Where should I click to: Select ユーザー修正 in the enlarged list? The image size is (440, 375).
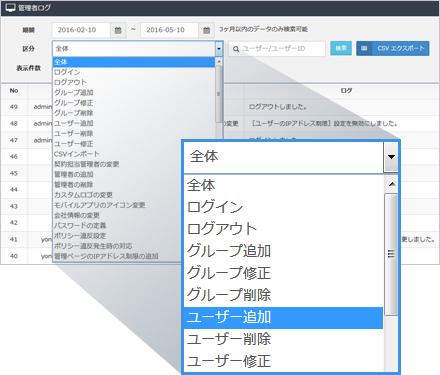pyautogui.click(x=283, y=361)
